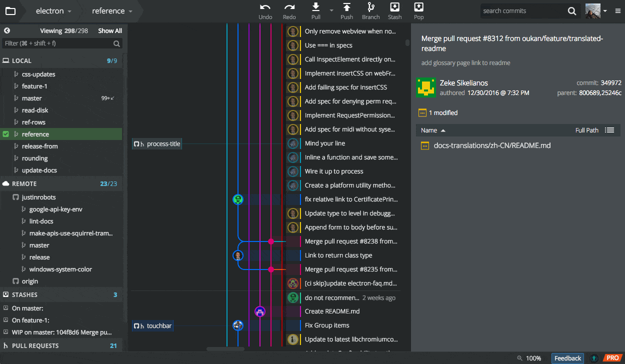Open stash 'WIP on master: 104f8d6'
The image size is (625, 364).
click(61, 332)
